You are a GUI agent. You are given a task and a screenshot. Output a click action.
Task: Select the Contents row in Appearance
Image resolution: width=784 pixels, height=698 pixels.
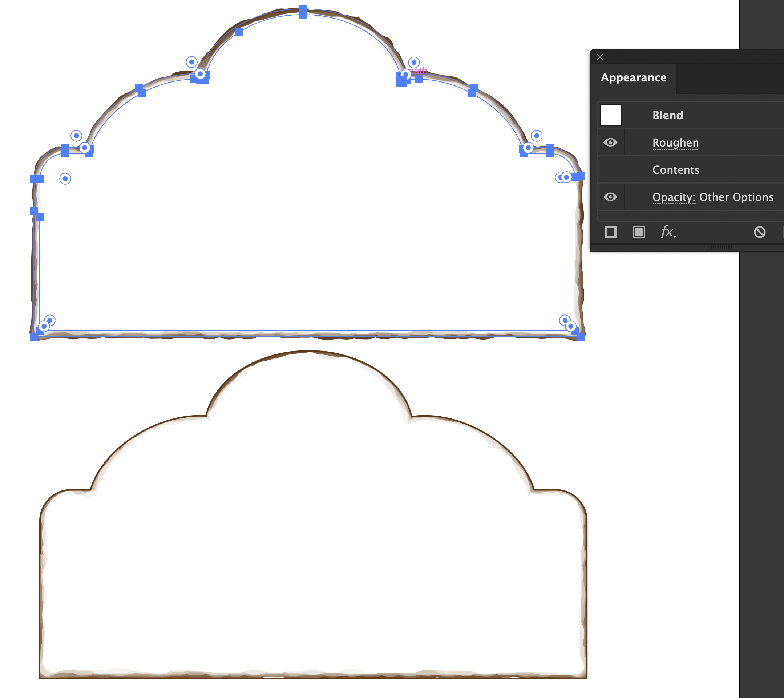pyautogui.click(x=676, y=170)
